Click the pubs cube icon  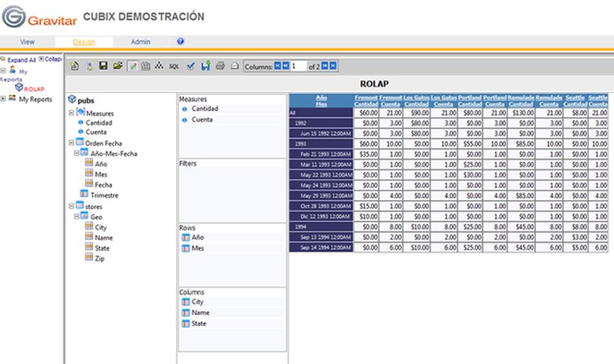tap(72, 99)
